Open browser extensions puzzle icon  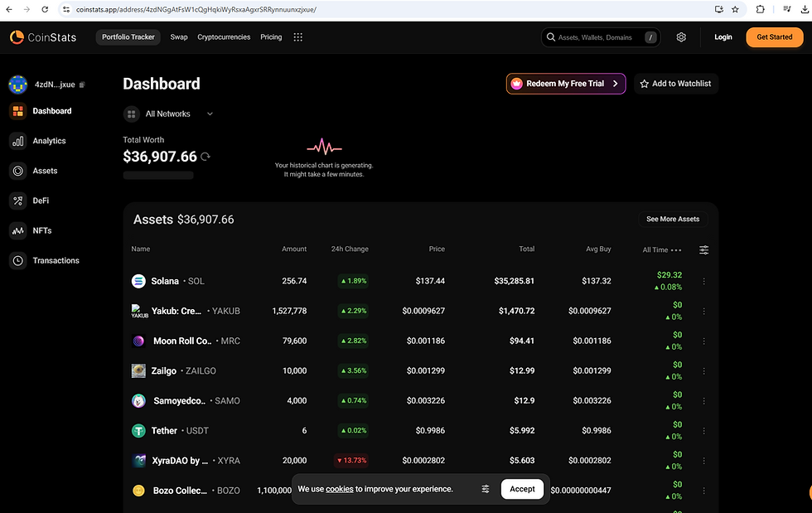(761, 9)
